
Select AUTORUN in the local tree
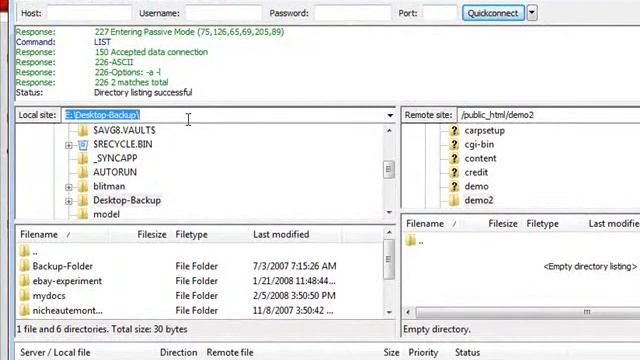tap(115, 172)
